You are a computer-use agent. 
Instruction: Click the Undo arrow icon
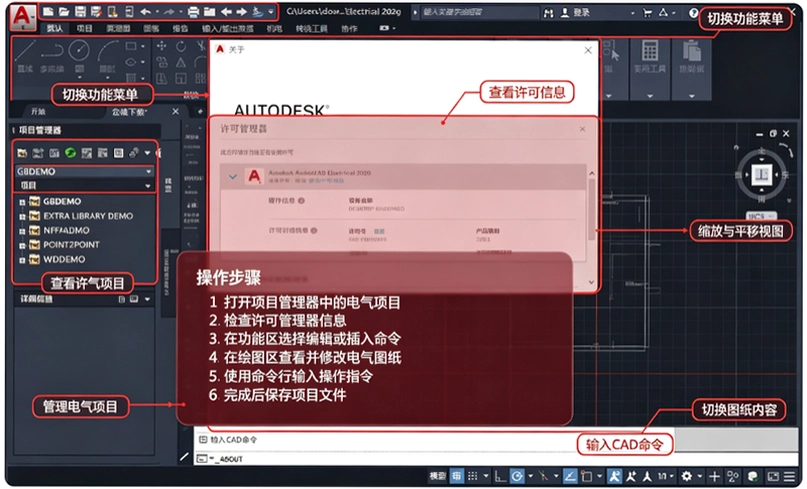[146, 11]
